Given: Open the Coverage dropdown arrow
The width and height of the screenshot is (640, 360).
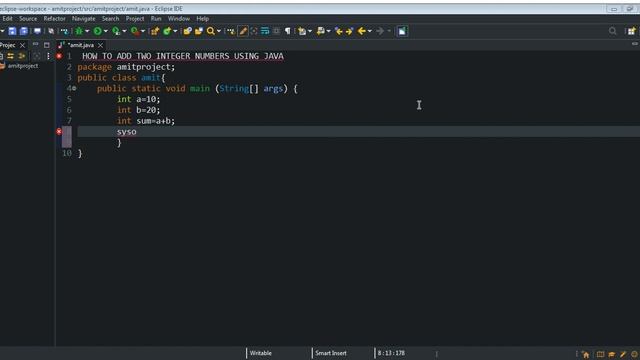Looking at the screenshot, I should tap(124, 31).
